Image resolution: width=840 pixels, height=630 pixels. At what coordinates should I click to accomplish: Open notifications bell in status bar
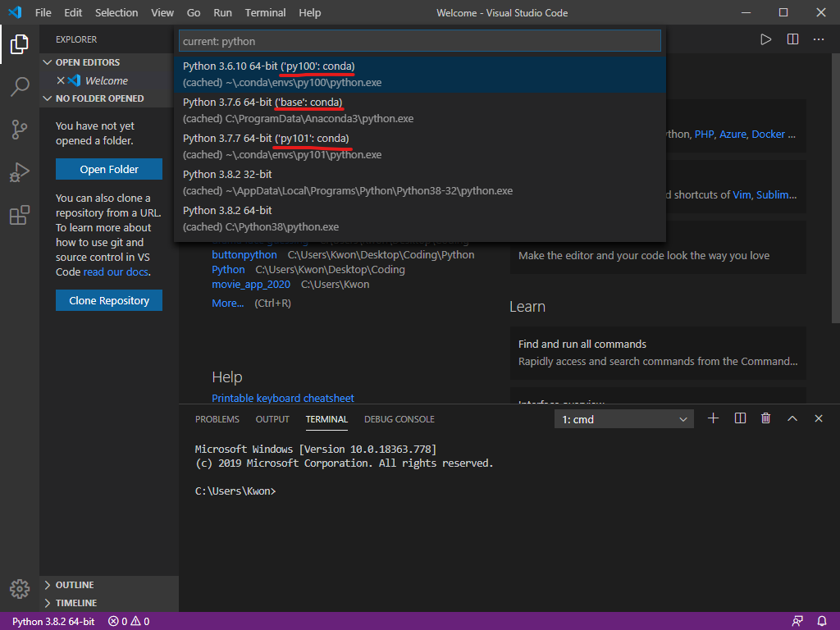pos(822,621)
